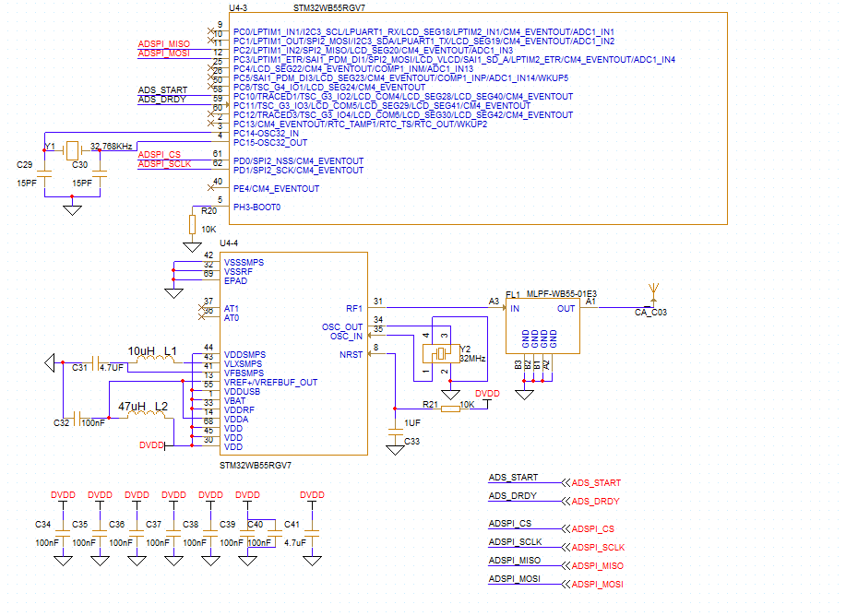Image resolution: width=846 pixels, height=616 pixels.
Task: Select the Y2 32MHz crystal symbol
Action: click(441, 354)
